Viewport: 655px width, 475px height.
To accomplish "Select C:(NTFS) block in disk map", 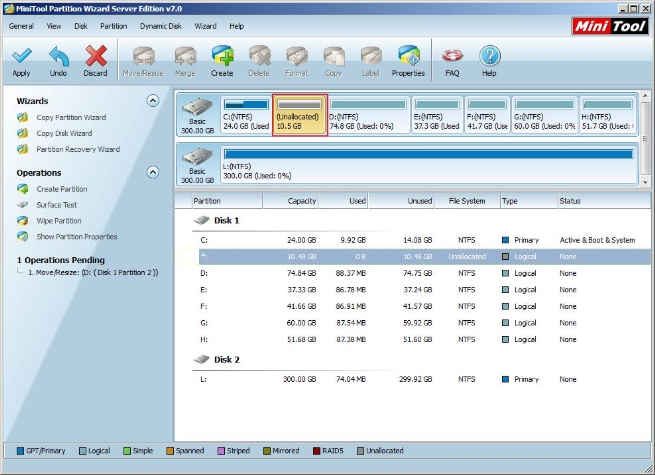I will [x=246, y=115].
